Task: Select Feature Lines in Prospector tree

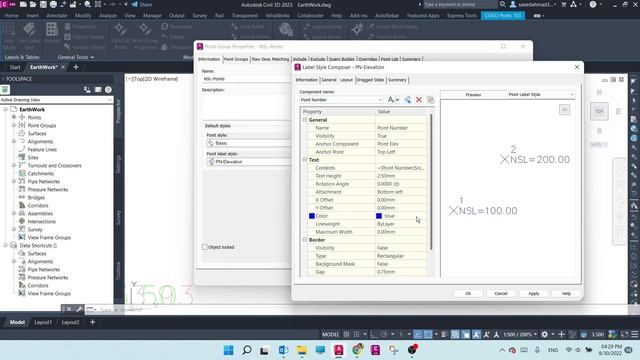Action: point(42,149)
